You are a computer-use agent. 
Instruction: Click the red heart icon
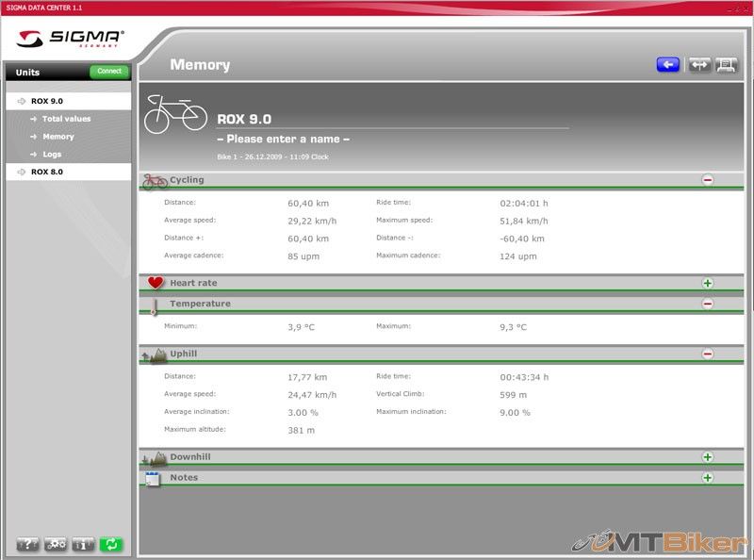(156, 283)
